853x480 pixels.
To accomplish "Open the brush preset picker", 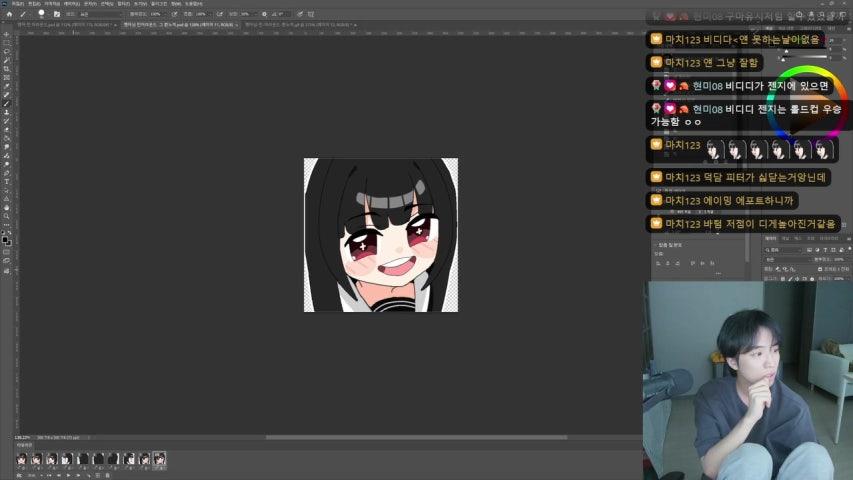I will click(x=42, y=14).
